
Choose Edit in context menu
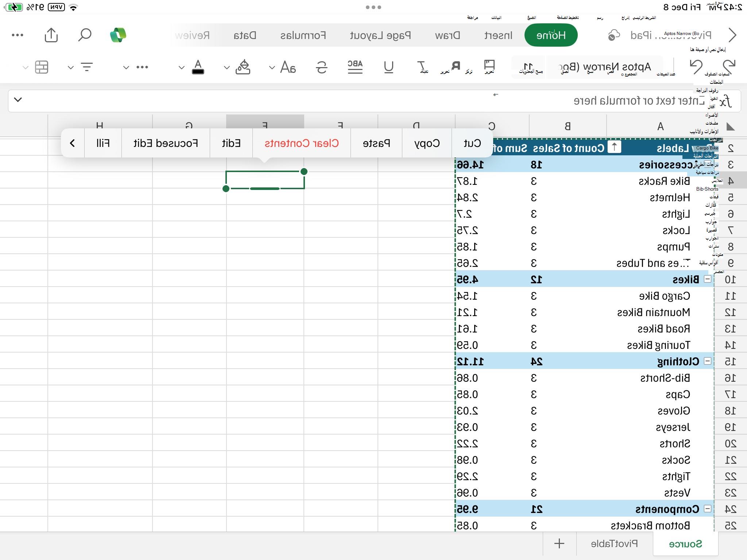click(x=231, y=143)
